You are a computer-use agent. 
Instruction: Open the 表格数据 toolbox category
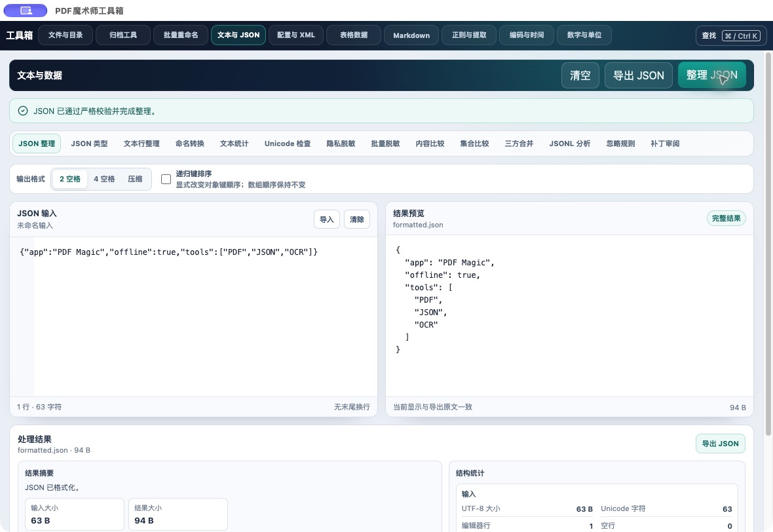tap(354, 35)
